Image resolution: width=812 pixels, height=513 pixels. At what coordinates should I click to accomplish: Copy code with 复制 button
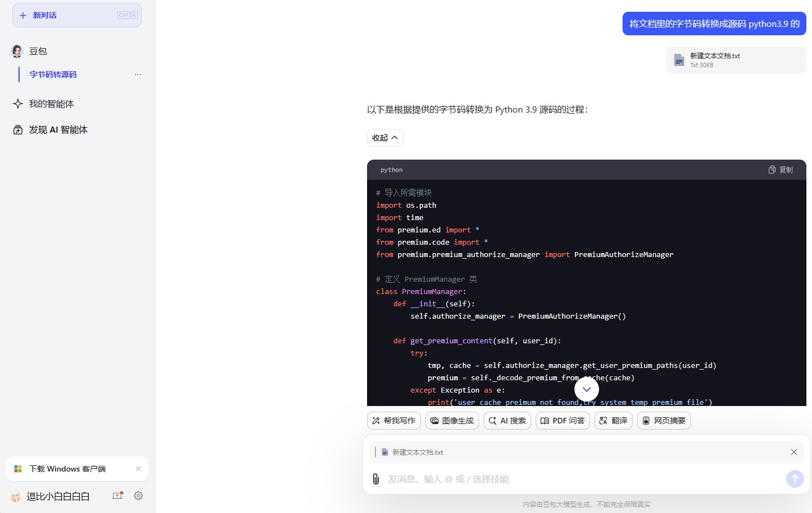coord(781,170)
